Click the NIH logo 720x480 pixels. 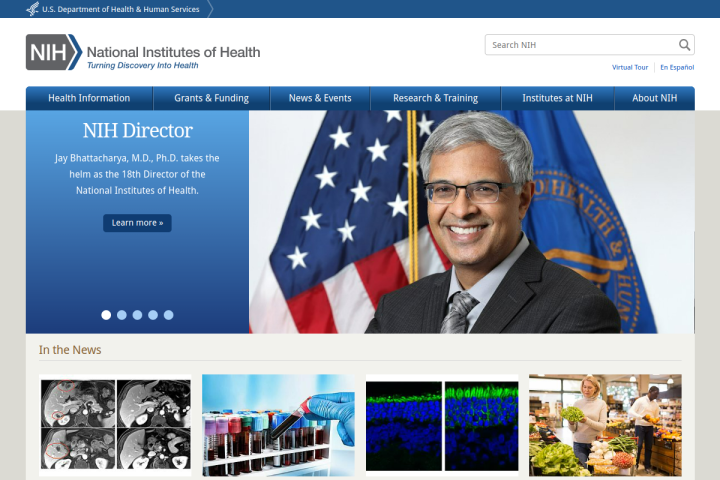tap(54, 52)
